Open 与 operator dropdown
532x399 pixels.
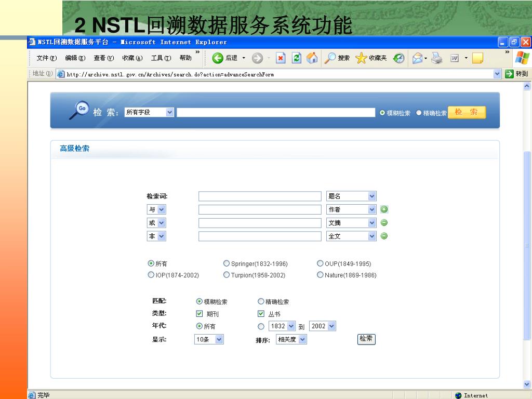[x=156, y=209]
